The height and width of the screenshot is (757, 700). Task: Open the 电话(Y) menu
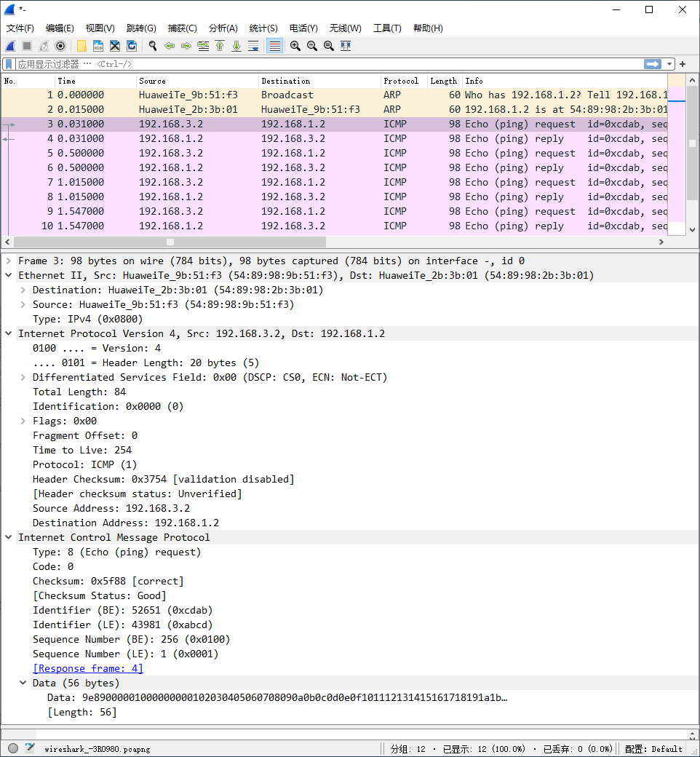pyautogui.click(x=303, y=28)
